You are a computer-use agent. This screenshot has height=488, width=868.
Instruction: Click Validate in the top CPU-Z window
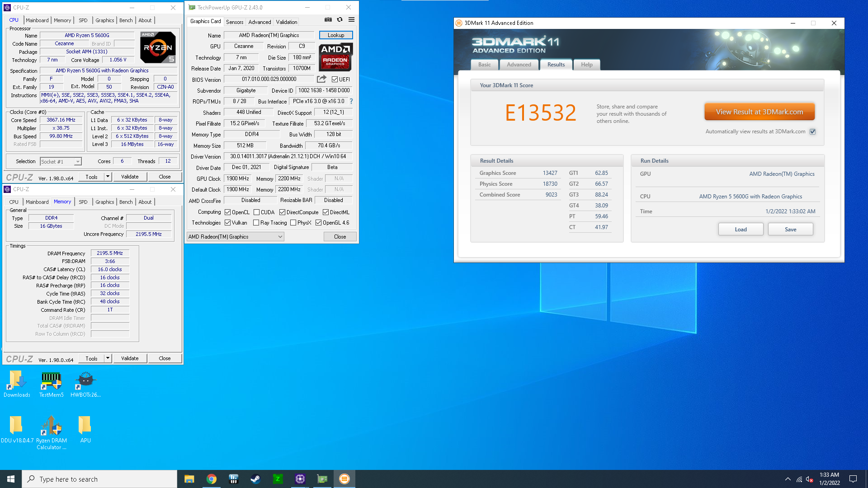(x=130, y=177)
